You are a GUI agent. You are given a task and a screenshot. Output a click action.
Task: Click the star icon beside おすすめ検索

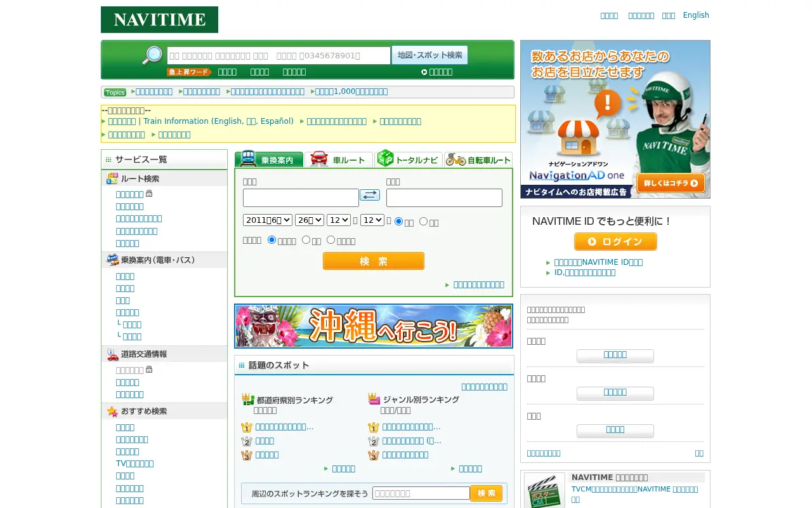[112, 411]
